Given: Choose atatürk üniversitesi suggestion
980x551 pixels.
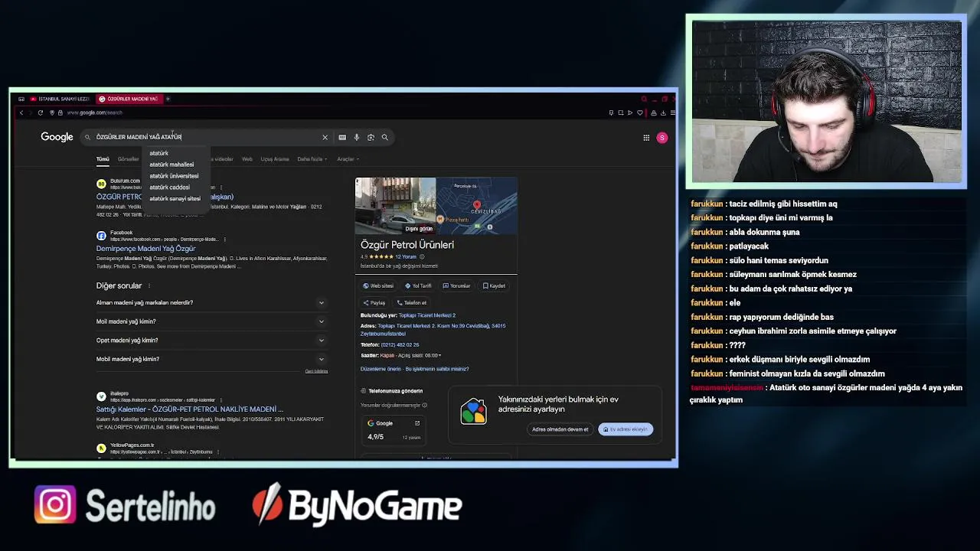Looking at the screenshot, I should pos(174,176).
